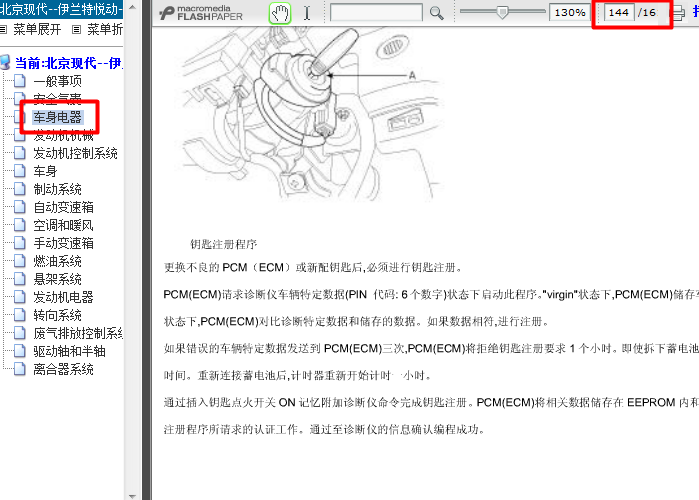
Task: Click the 130% zoom percentage field
Action: (570, 12)
